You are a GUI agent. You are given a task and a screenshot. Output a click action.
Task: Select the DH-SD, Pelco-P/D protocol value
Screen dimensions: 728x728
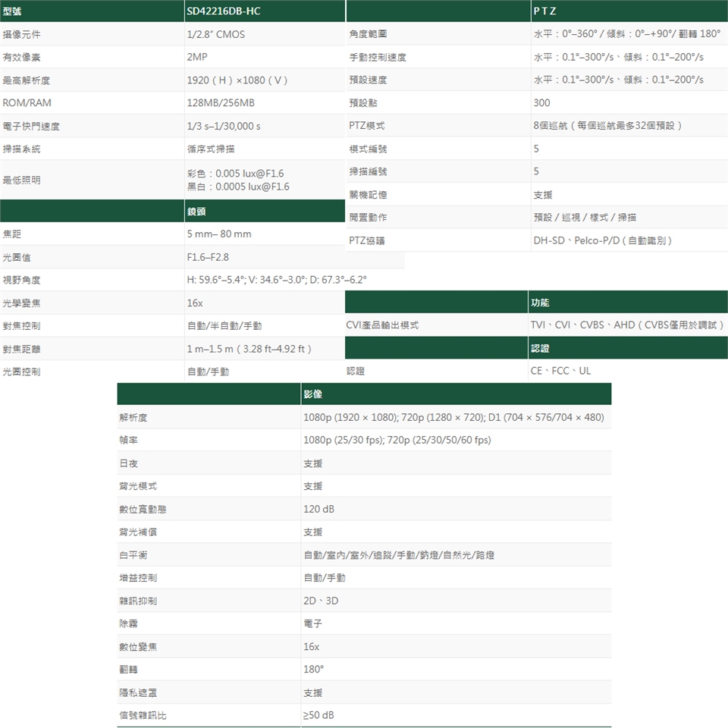pos(602,240)
